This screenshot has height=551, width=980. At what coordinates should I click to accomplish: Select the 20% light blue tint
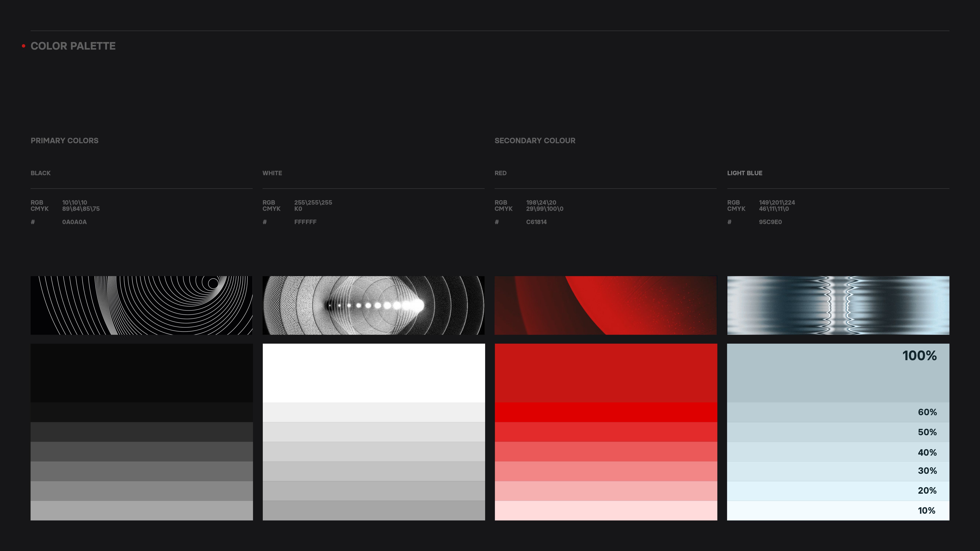tap(838, 491)
